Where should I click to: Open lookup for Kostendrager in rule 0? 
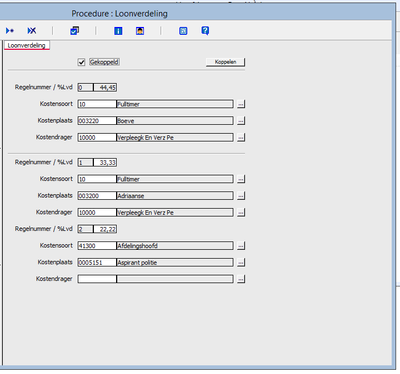tap(241, 138)
